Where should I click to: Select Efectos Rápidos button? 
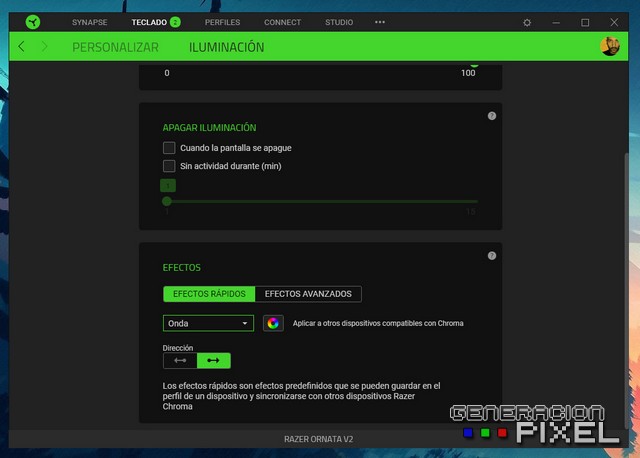coord(209,294)
